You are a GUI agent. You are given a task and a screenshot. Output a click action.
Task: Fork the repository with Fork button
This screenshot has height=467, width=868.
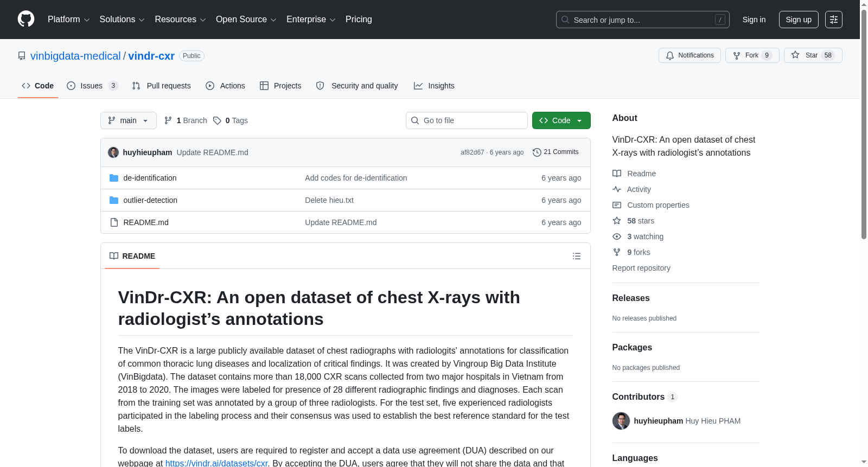click(752, 55)
